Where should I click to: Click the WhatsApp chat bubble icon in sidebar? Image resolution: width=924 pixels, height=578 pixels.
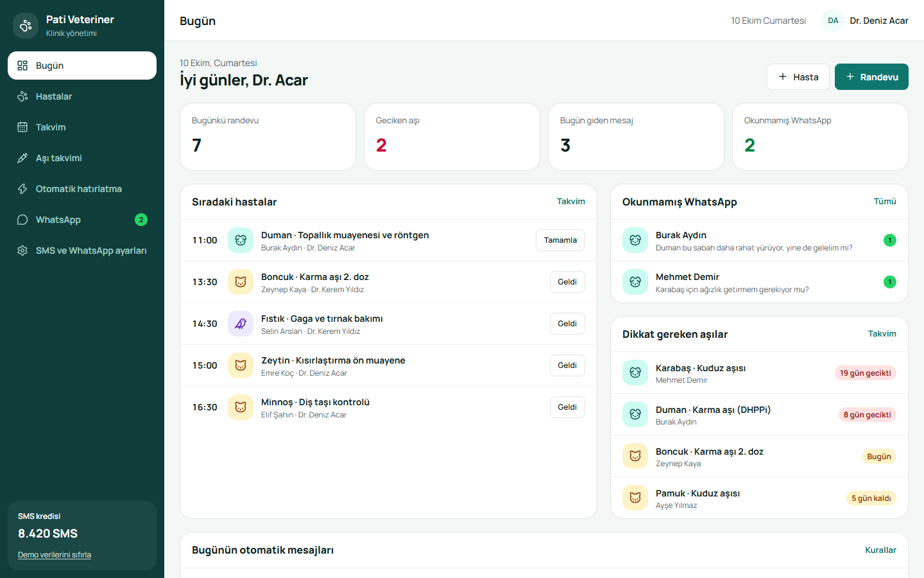coord(22,220)
